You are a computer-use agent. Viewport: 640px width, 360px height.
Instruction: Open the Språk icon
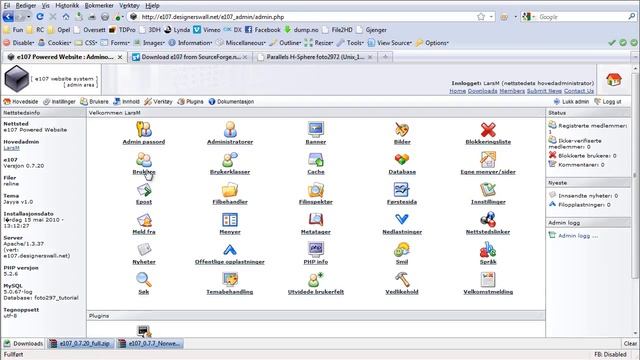click(x=488, y=249)
